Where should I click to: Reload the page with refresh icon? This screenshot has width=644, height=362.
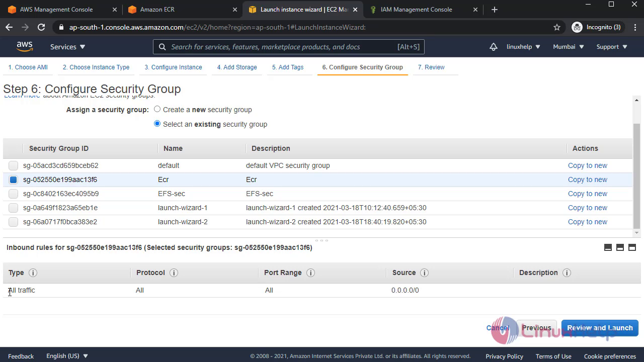click(41, 27)
